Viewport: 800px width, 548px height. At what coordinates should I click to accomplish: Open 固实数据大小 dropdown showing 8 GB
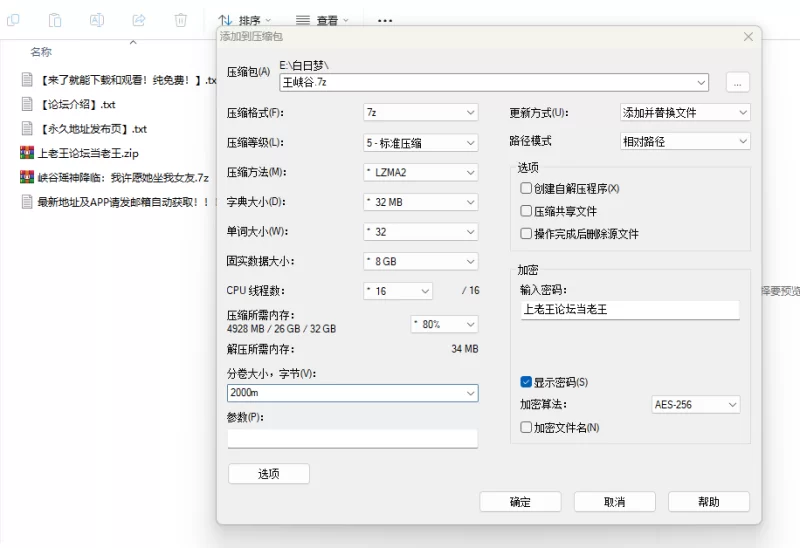(x=421, y=261)
